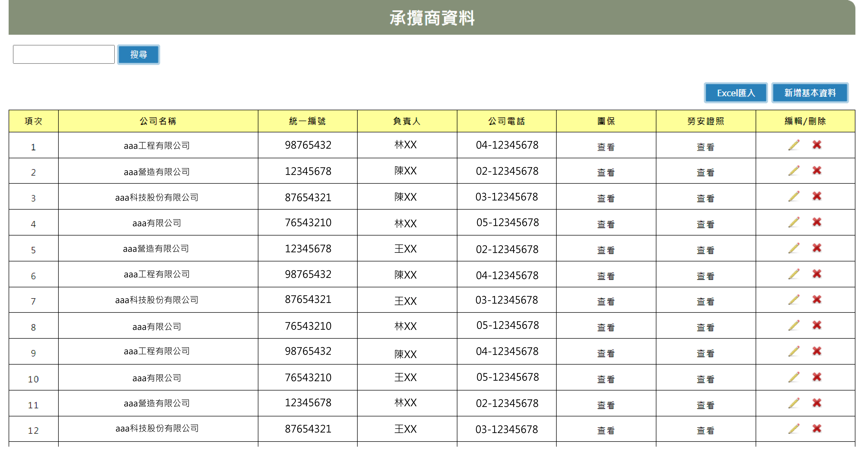Click 勞安證照 查看 in row 3

click(705, 198)
